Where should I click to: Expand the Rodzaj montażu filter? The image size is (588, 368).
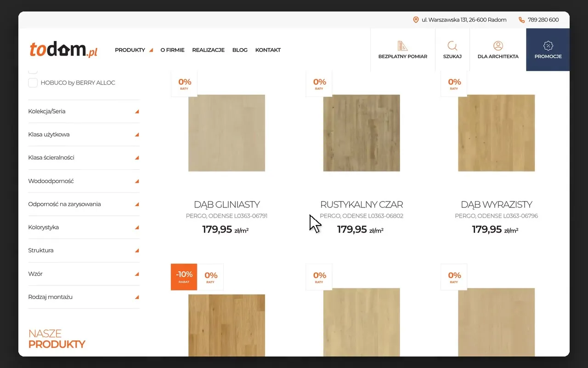click(84, 297)
